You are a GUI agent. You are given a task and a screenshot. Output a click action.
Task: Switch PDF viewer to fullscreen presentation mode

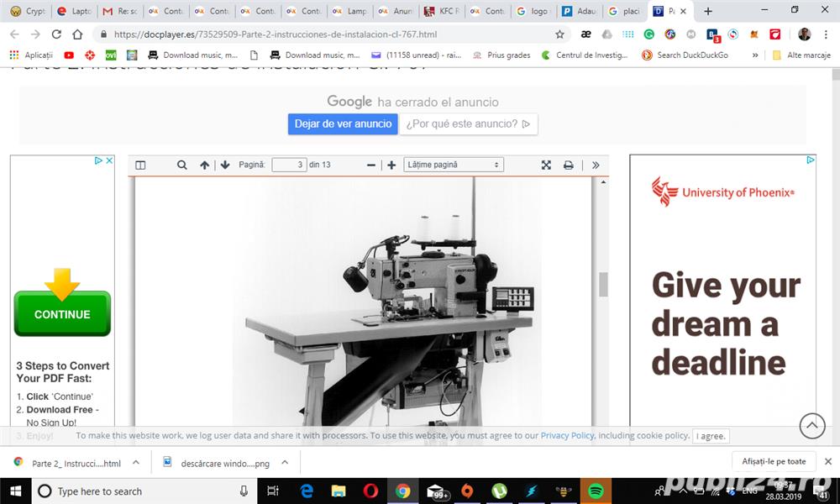(546, 165)
